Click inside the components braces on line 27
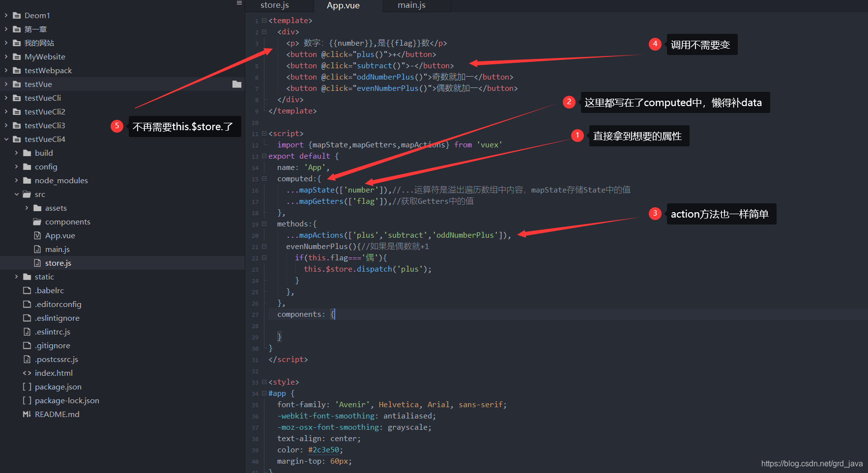868x473 pixels. click(333, 314)
